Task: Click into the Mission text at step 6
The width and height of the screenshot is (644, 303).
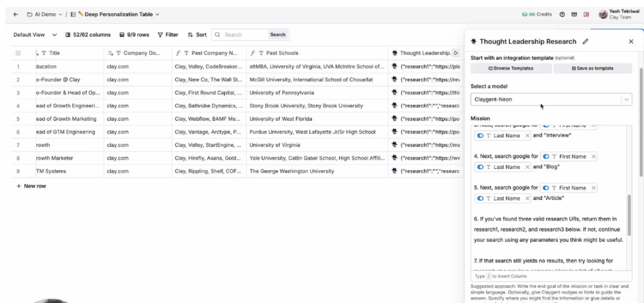Action: (549, 229)
